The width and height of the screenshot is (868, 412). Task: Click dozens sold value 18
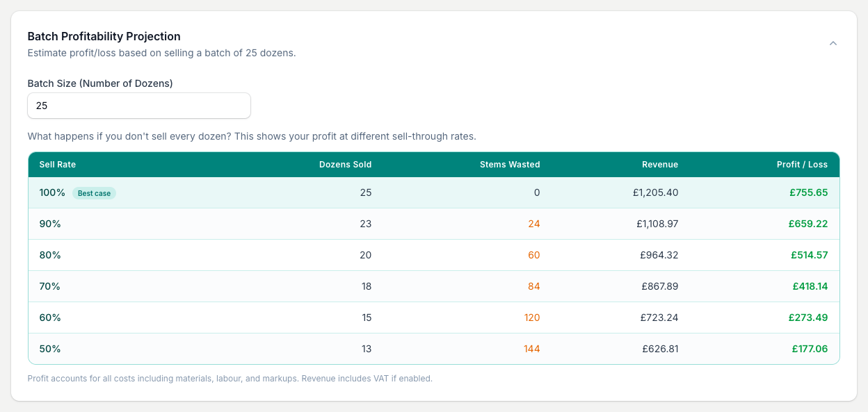pyautogui.click(x=366, y=286)
